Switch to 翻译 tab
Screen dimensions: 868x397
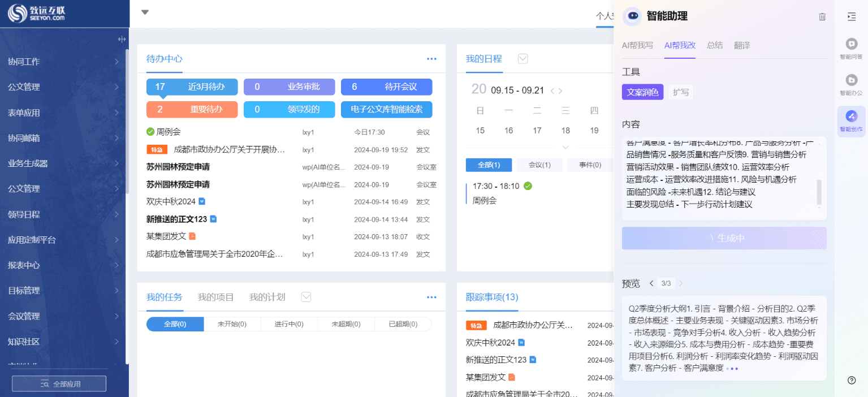point(742,45)
